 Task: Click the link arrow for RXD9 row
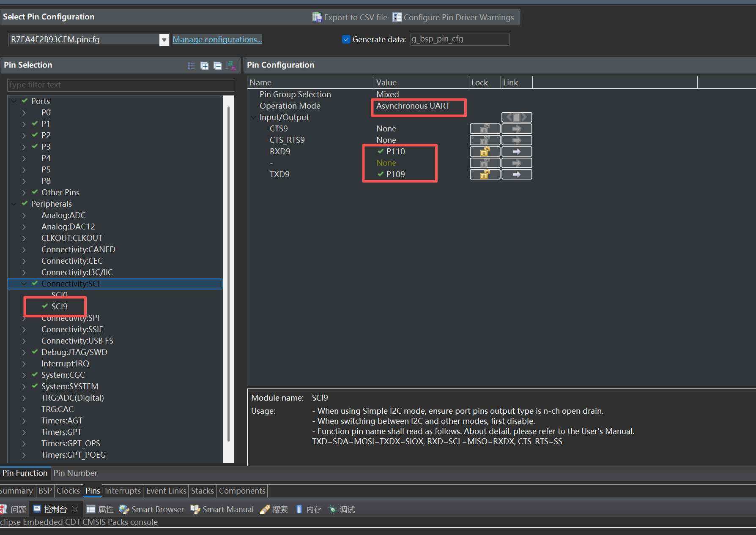(517, 151)
